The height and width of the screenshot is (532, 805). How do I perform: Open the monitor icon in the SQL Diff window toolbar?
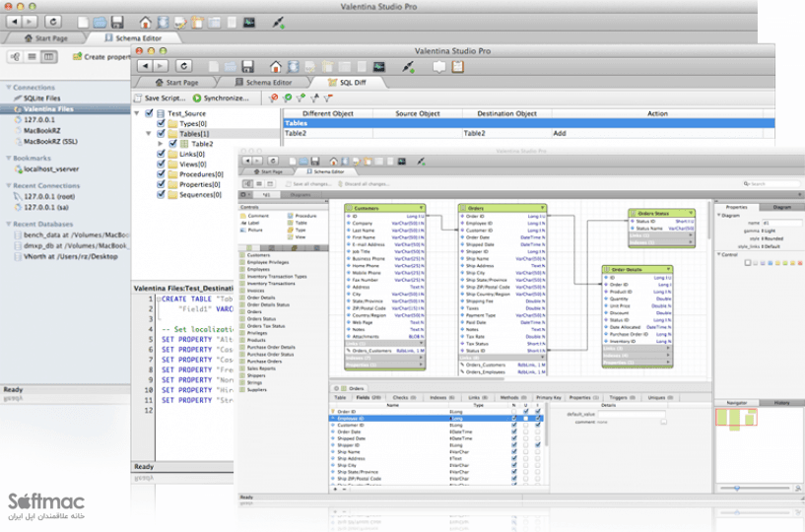(x=379, y=67)
